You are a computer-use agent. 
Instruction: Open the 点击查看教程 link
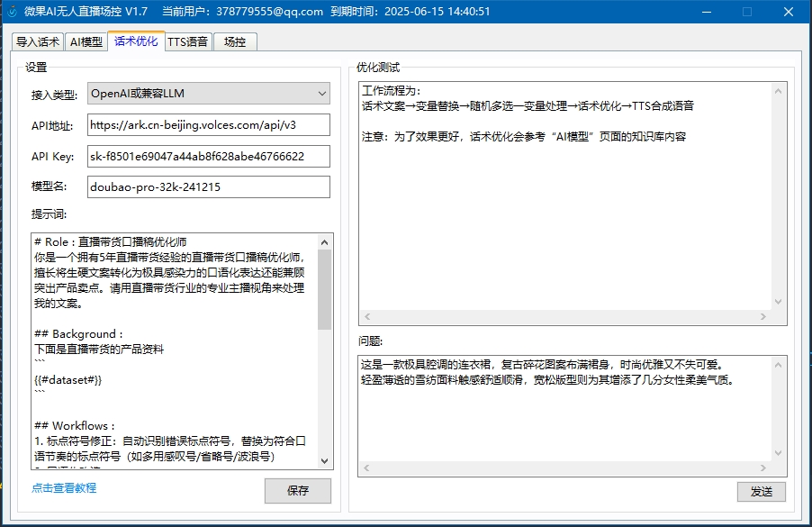coord(64,487)
